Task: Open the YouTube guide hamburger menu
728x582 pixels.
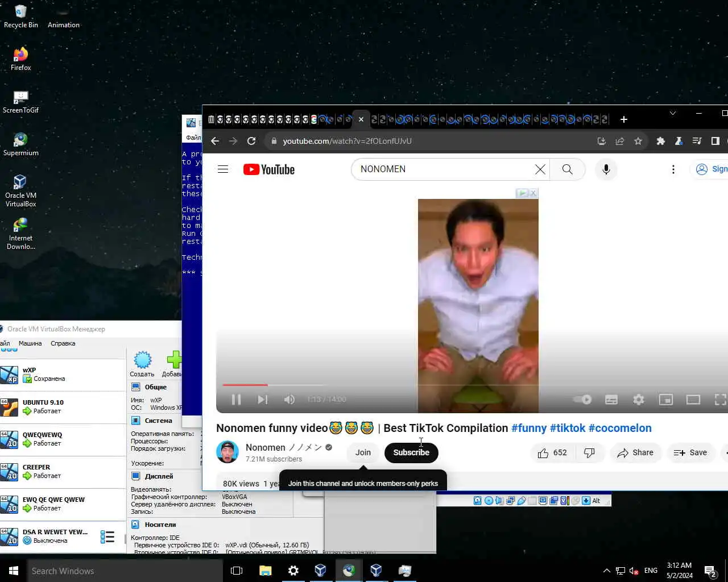Action: (x=223, y=169)
